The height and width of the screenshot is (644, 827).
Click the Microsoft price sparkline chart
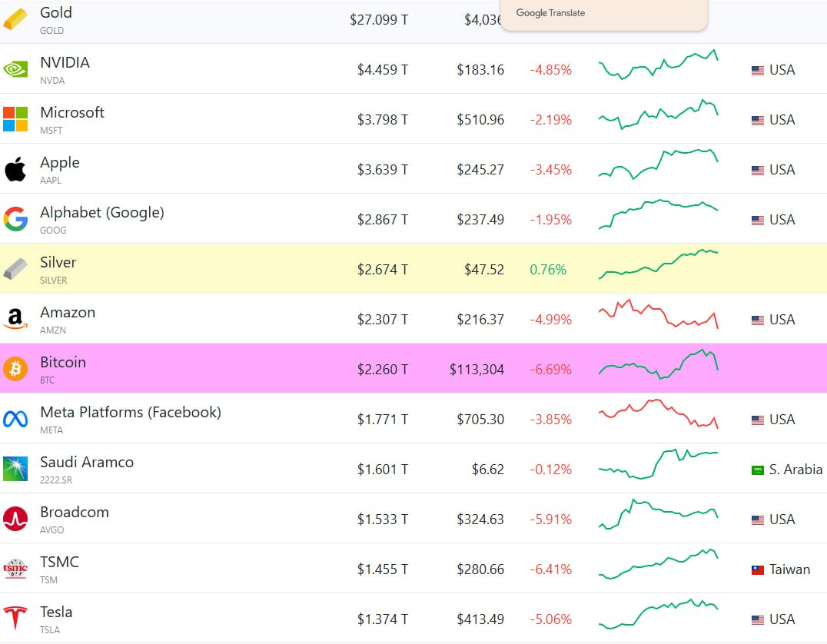coord(658,114)
